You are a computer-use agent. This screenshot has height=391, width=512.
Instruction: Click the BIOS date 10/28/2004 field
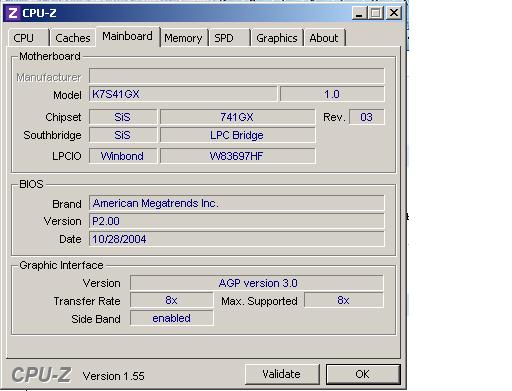pos(237,239)
